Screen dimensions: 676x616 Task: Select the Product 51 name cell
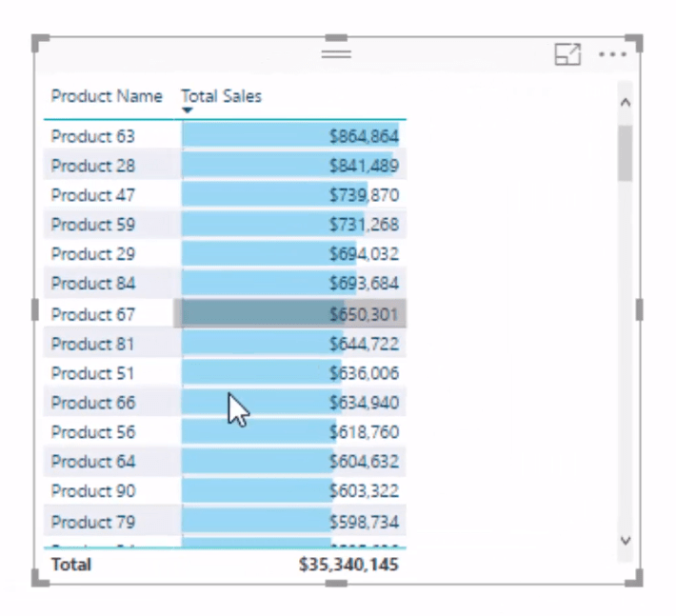click(x=92, y=373)
